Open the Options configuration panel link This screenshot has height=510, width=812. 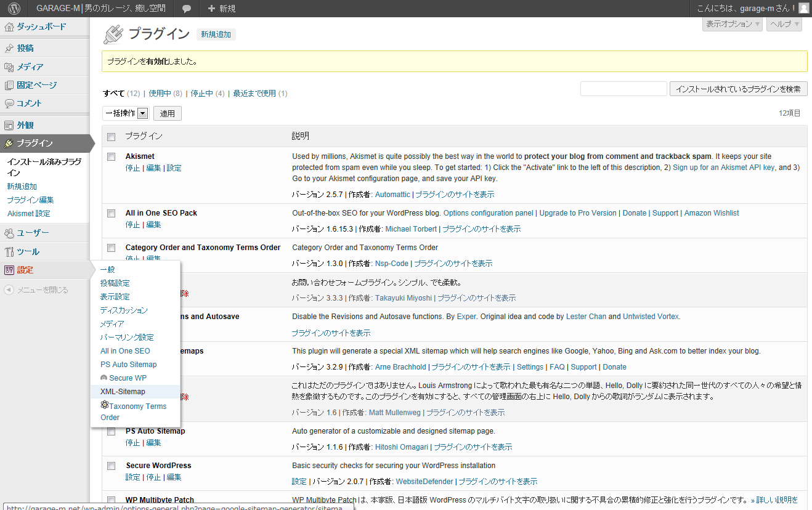tap(489, 213)
